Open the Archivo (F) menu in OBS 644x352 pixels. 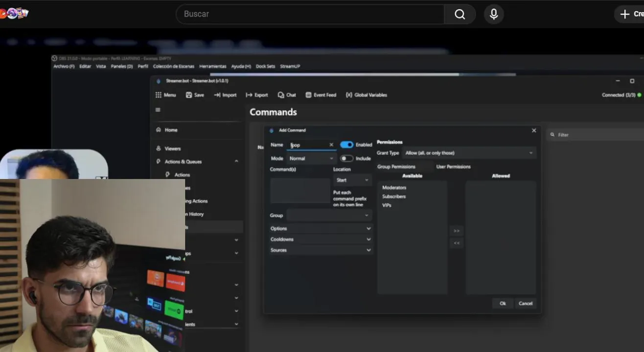[x=64, y=66]
